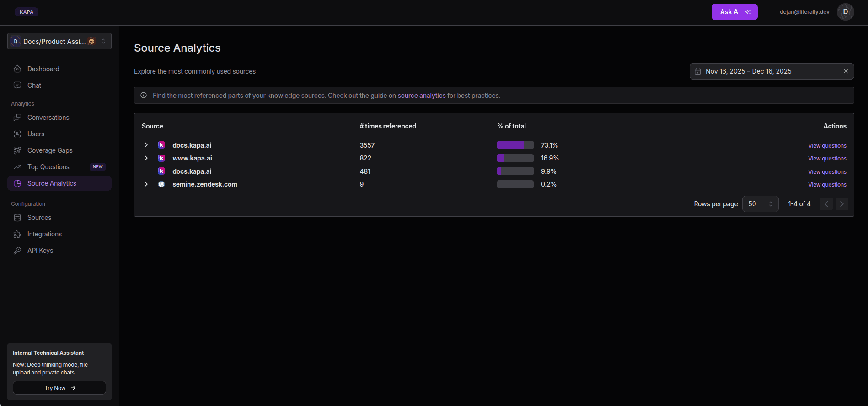
Task: Click the Source column header
Action: [152, 126]
